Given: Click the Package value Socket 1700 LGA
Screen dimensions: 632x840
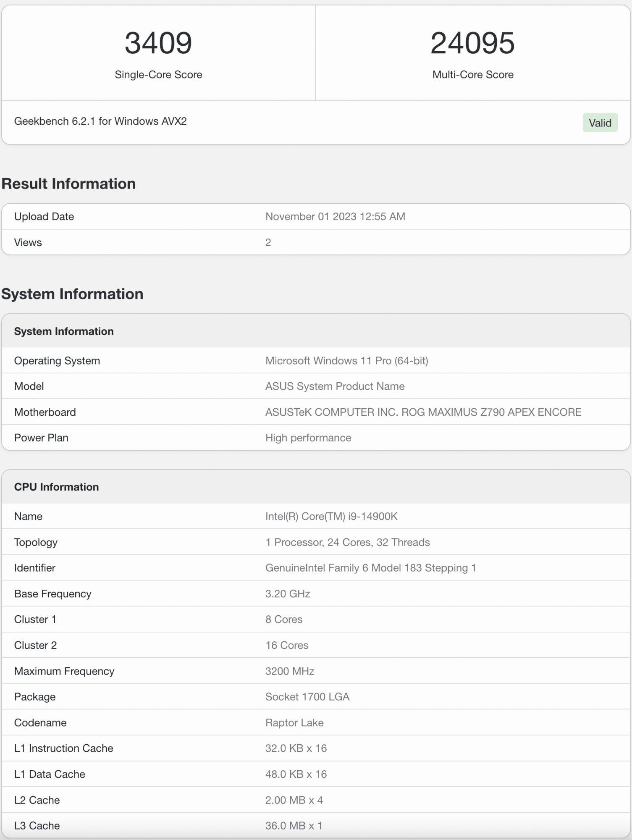Looking at the screenshot, I should [307, 697].
